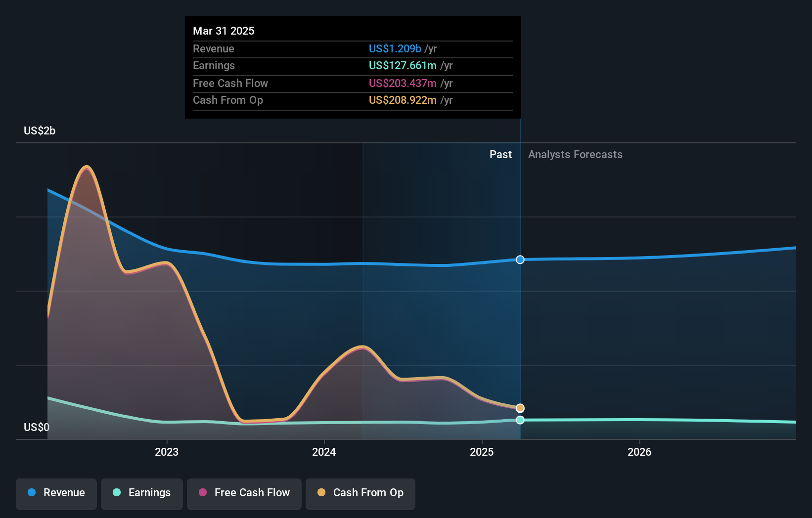
Task: Select the Revenue data point on the chart
Action: point(520,259)
